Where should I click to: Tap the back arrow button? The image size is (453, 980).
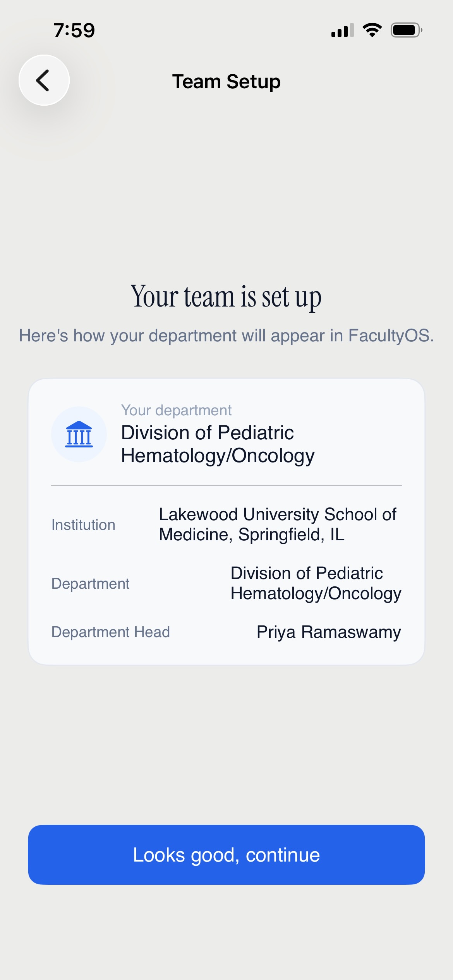click(x=44, y=80)
